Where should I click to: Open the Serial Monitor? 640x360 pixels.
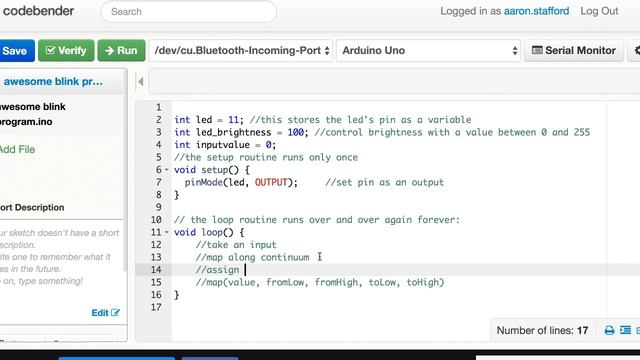pyautogui.click(x=573, y=51)
